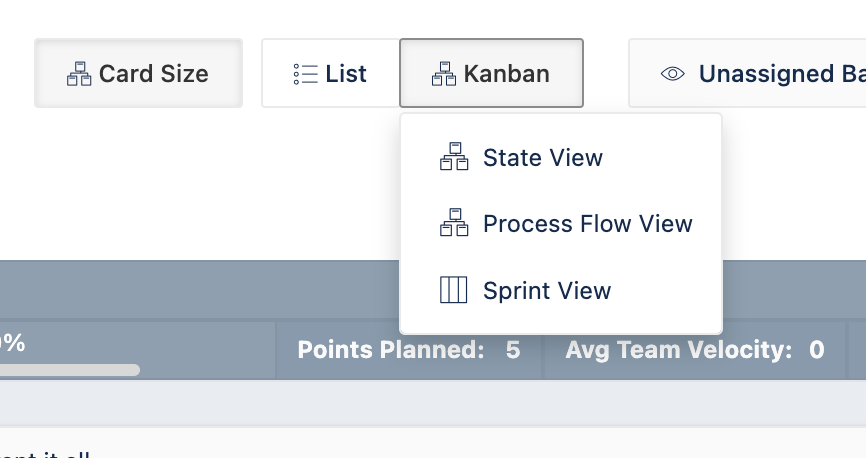The width and height of the screenshot is (866, 458).
Task: Select State View from the menu
Action: pyautogui.click(x=542, y=157)
